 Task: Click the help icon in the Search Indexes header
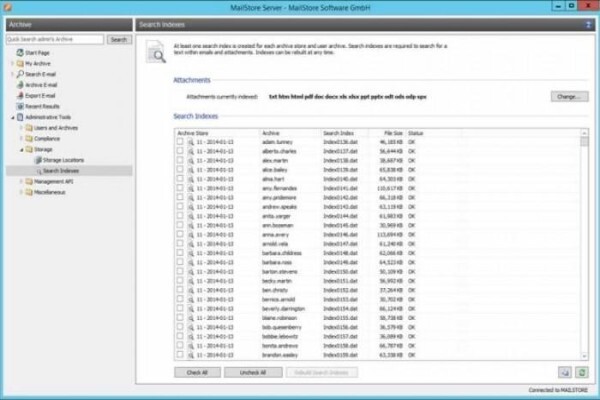tap(588, 24)
